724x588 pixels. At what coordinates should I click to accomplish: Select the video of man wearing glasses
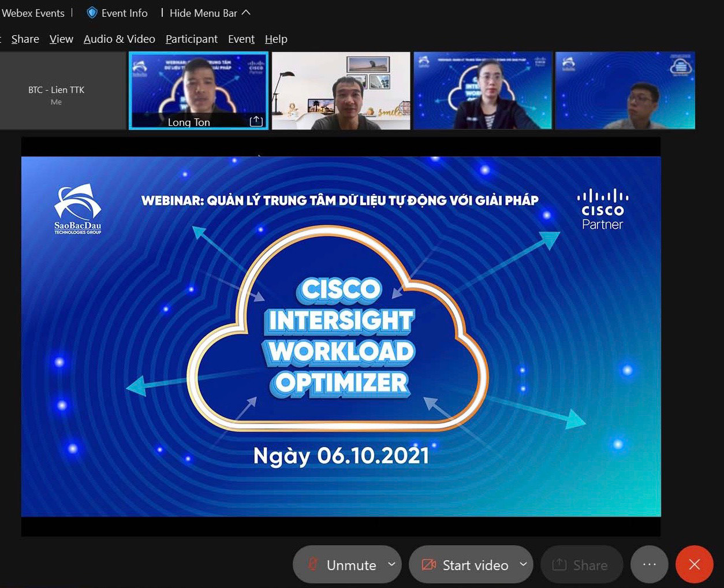point(625,91)
